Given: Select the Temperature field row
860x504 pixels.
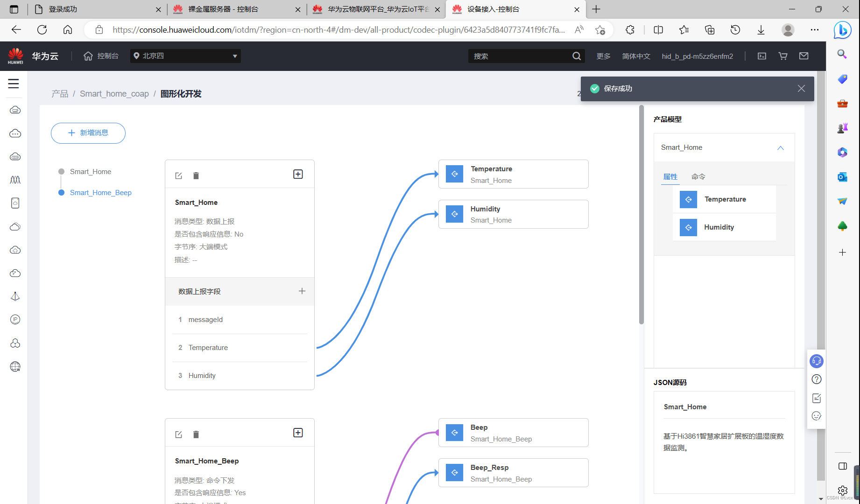Looking at the screenshot, I should point(240,348).
